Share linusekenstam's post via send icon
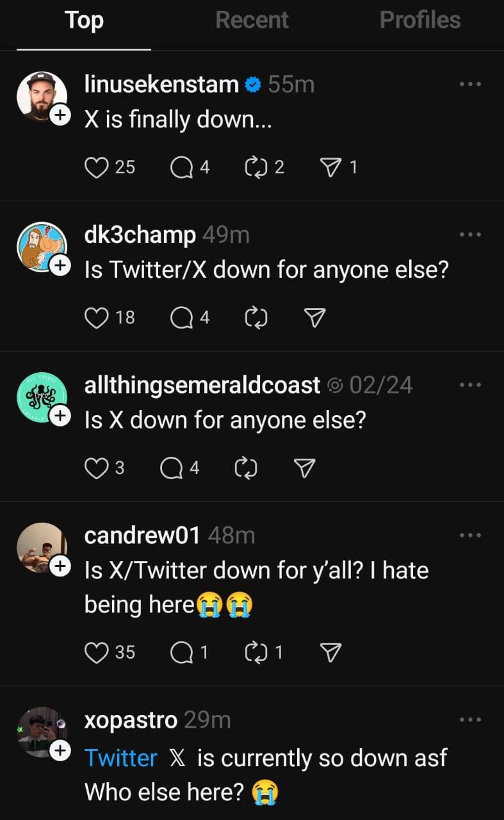This screenshot has height=820, width=504. 330,167
